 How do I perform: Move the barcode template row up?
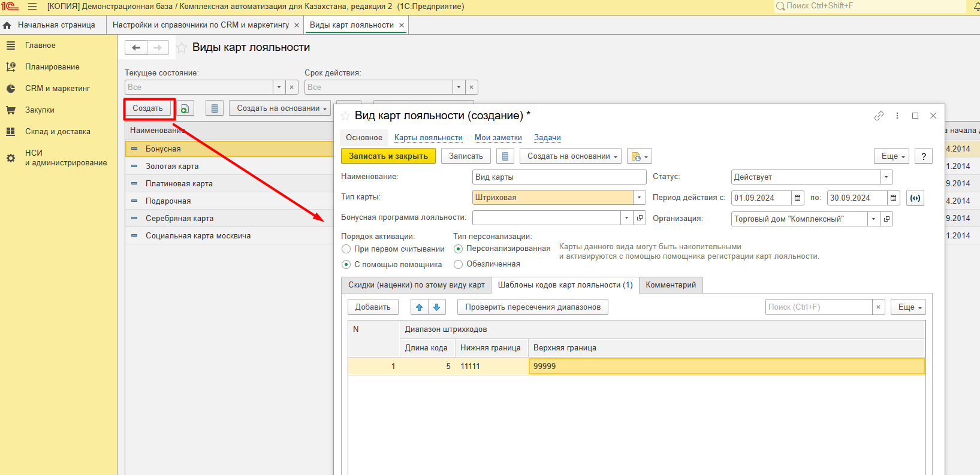(419, 307)
